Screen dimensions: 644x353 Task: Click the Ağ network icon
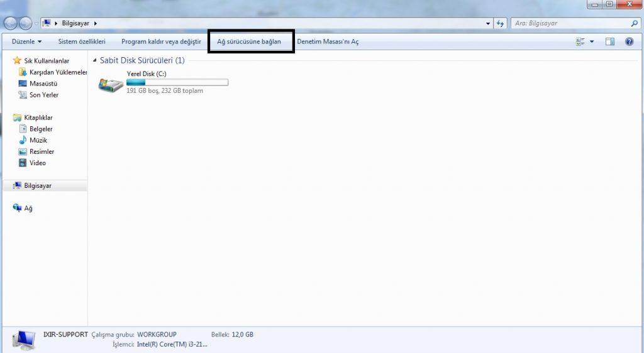point(17,208)
